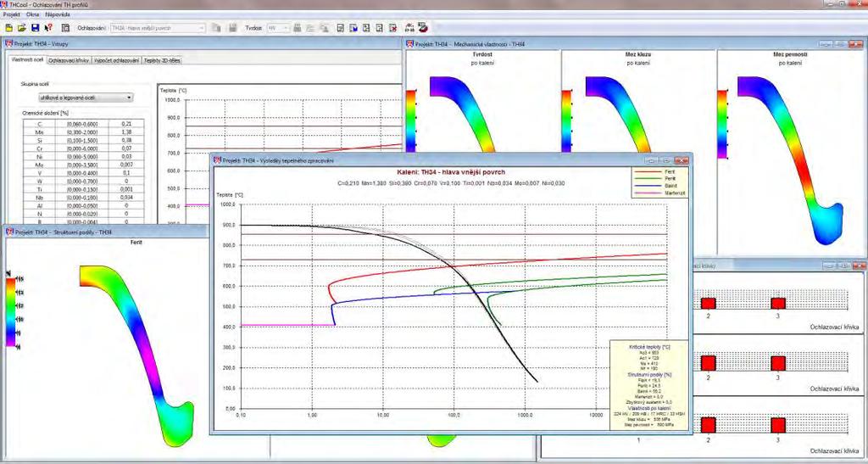
Task: Click the first window-layout toolbar icon
Action: coord(341,28)
